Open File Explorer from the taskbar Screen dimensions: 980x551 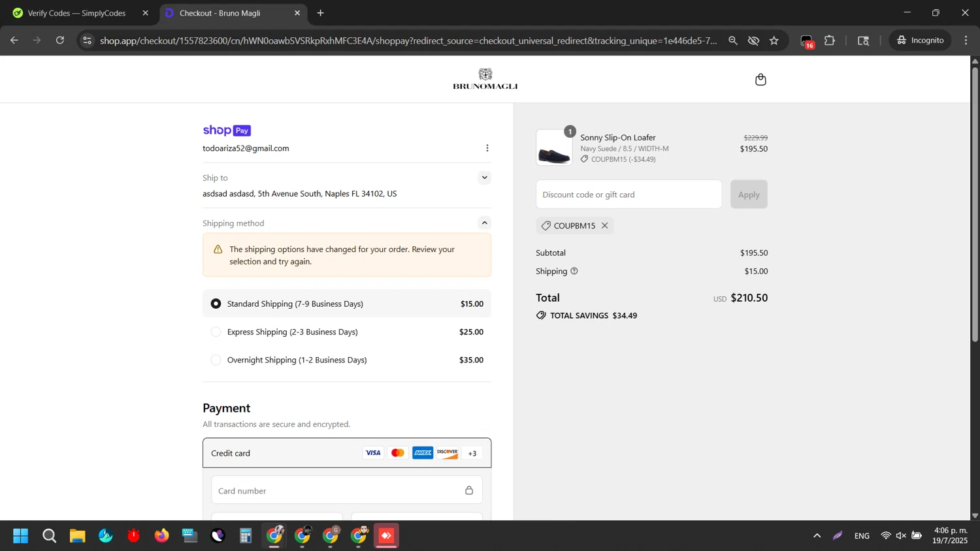coord(77,536)
